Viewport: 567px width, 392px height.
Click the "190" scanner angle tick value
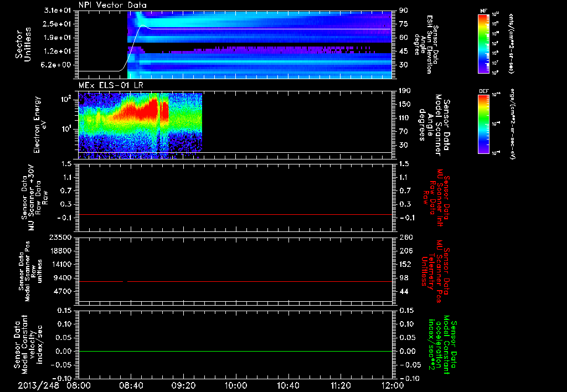405,91
